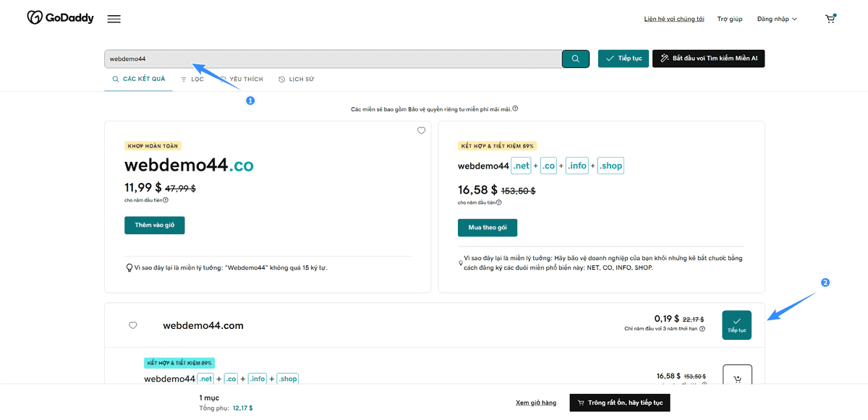Click the magnifier search button
The width and height of the screenshot is (868, 420).
point(576,59)
